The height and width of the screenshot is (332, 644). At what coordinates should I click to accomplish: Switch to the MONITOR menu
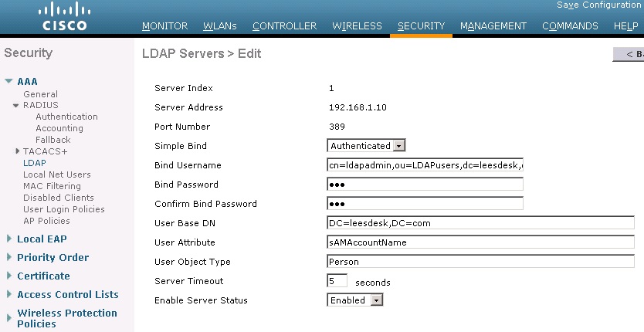(164, 26)
